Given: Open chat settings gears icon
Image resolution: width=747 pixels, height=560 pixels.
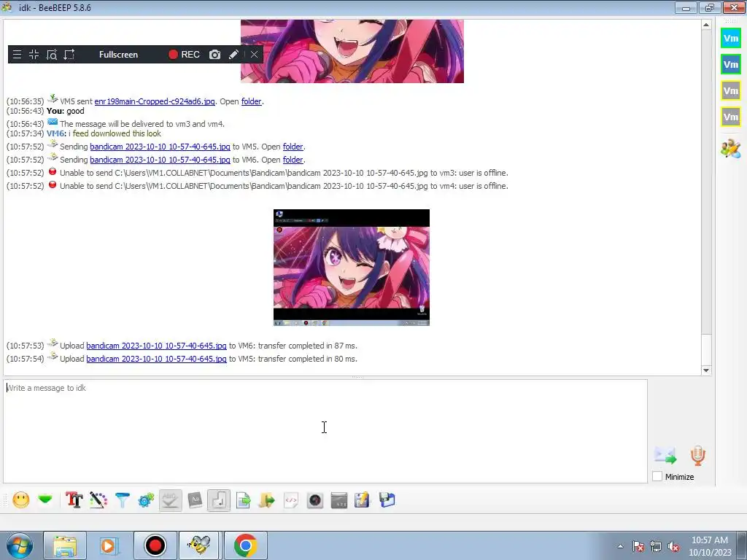Looking at the screenshot, I should (146, 500).
